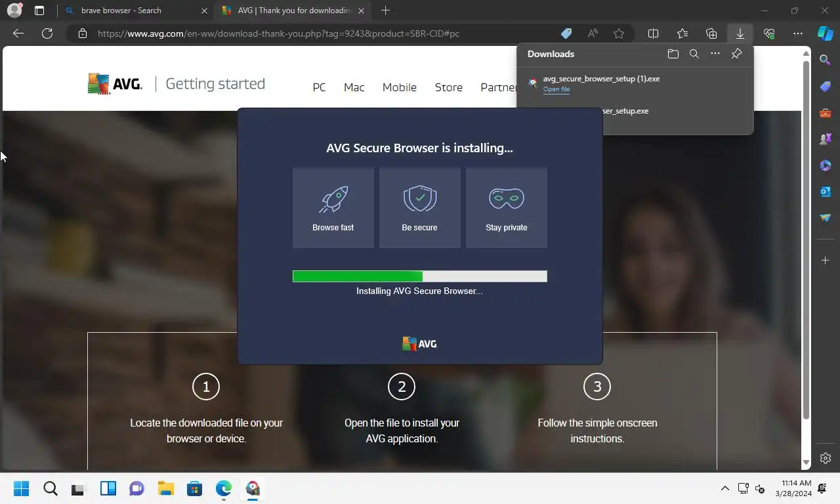Image resolution: width=840 pixels, height=504 pixels.
Task: Toggle the read aloud icon
Action: click(x=593, y=33)
